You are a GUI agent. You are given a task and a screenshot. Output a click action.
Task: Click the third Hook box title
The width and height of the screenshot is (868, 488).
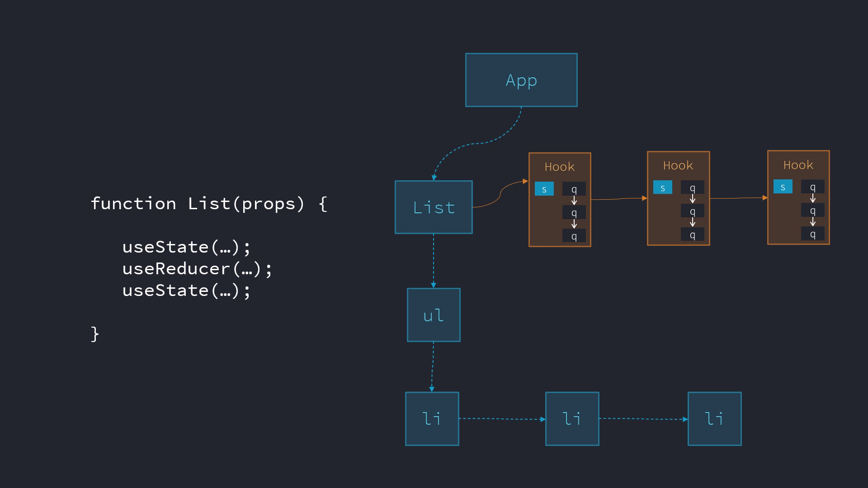[798, 165]
